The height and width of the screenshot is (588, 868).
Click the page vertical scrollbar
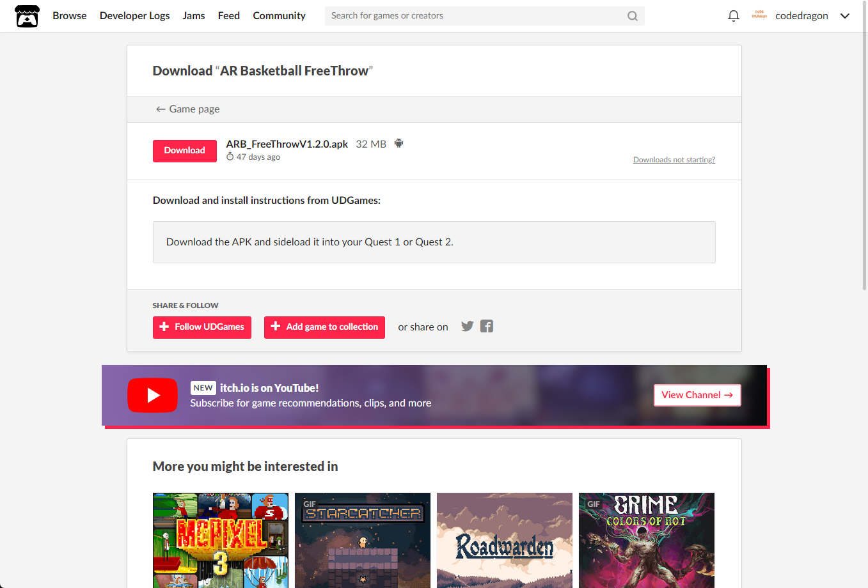coord(865,147)
